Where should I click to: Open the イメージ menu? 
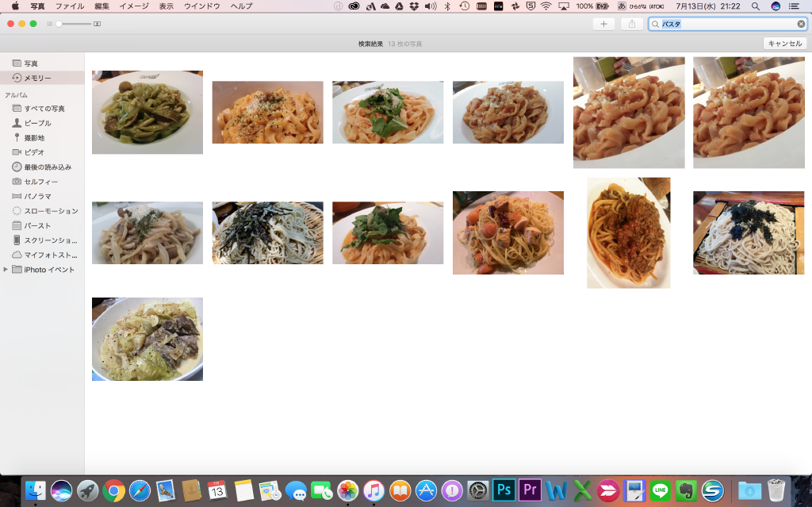point(132,6)
